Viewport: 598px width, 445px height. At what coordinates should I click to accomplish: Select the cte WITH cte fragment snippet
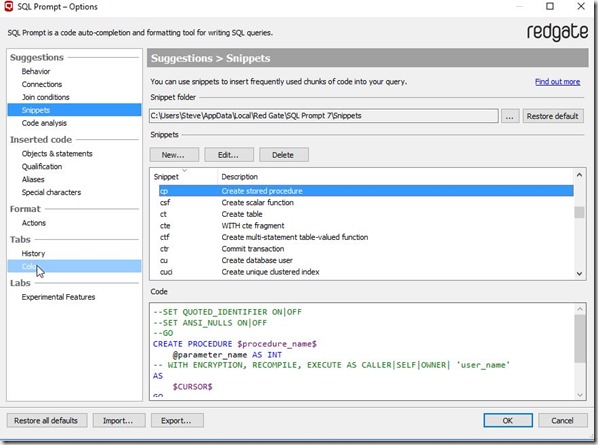pos(366,226)
